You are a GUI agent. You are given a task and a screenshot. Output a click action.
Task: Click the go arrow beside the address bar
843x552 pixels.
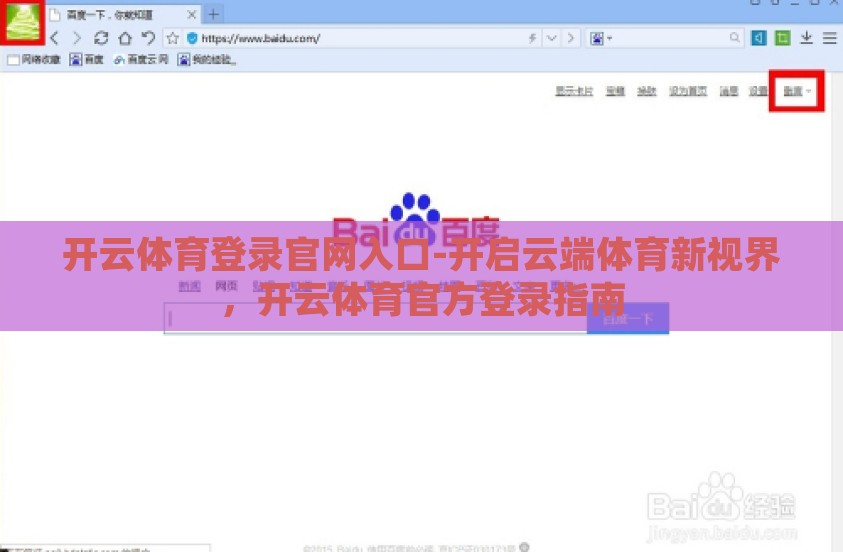[571, 38]
